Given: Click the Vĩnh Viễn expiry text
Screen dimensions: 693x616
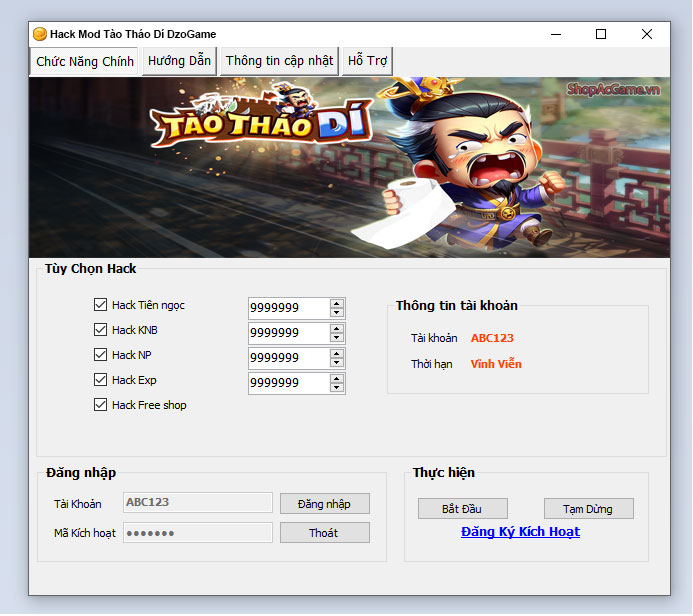Looking at the screenshot, I should click(x=496, y=364).
